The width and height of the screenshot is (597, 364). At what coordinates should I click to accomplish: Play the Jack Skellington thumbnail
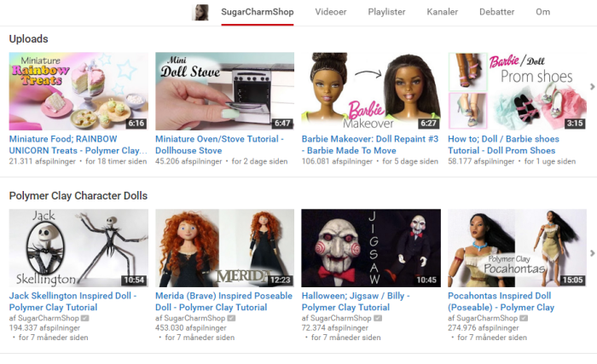pos(78,248)
